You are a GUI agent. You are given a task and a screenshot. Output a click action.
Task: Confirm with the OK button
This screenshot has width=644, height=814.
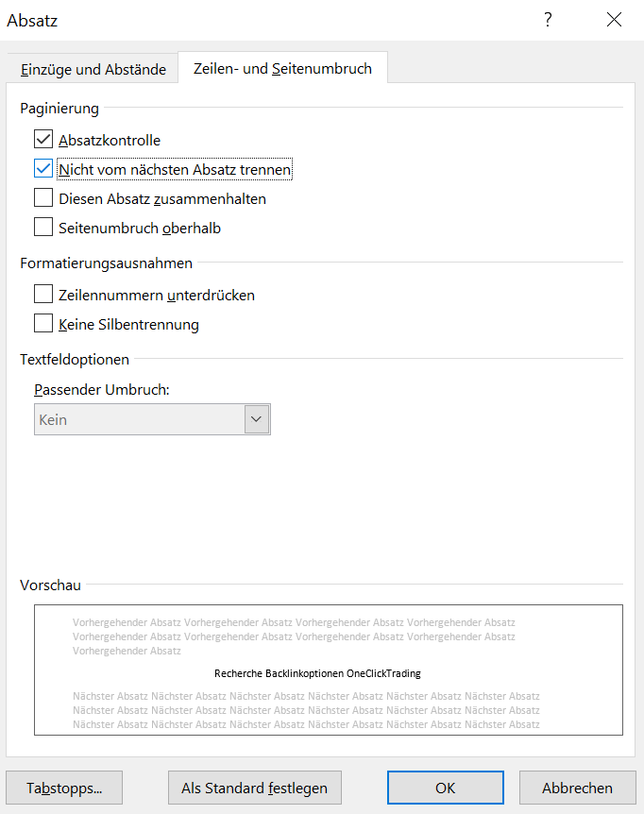(445, 788)
